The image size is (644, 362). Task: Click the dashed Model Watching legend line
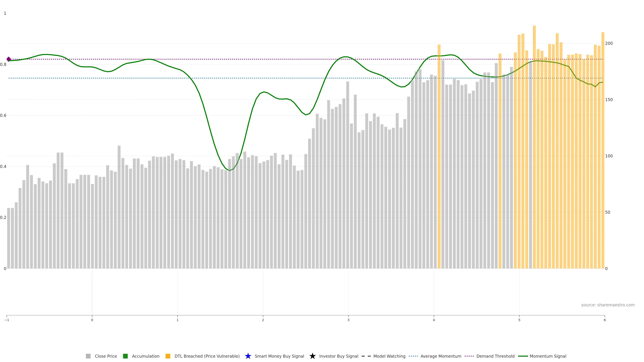(366, 356)
